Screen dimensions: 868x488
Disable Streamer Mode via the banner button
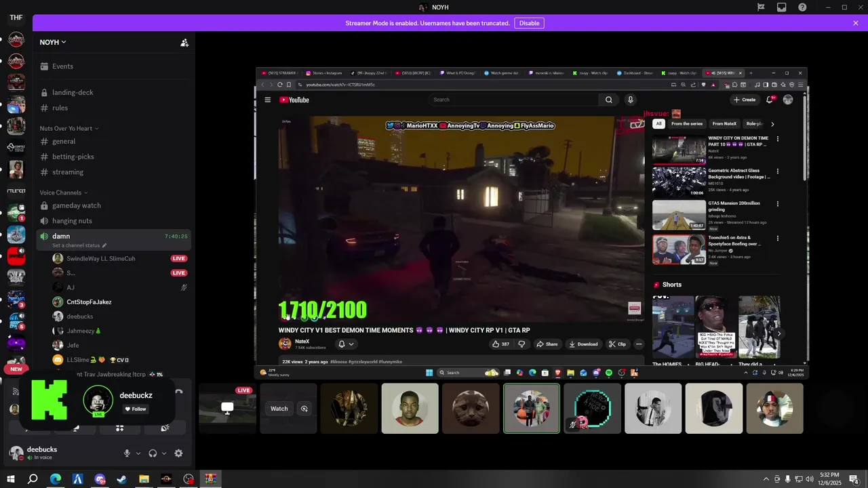click(x=529, y=23)
